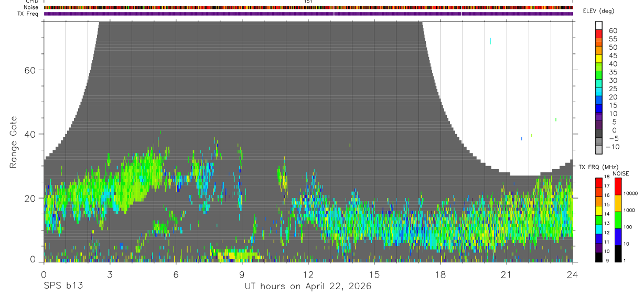Click the black swatch in the TX FRQ bar
Viewport: 644px width, 297px height.
click(599, 258)
